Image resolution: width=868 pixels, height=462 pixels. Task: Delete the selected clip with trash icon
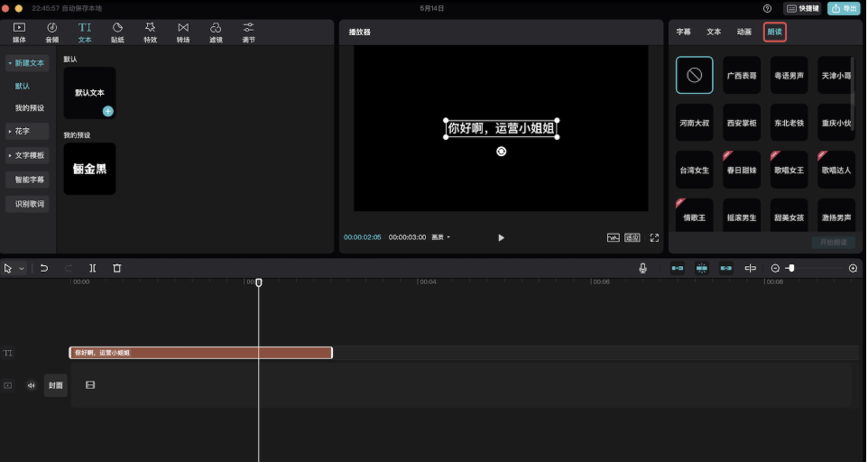click(117, 268)
